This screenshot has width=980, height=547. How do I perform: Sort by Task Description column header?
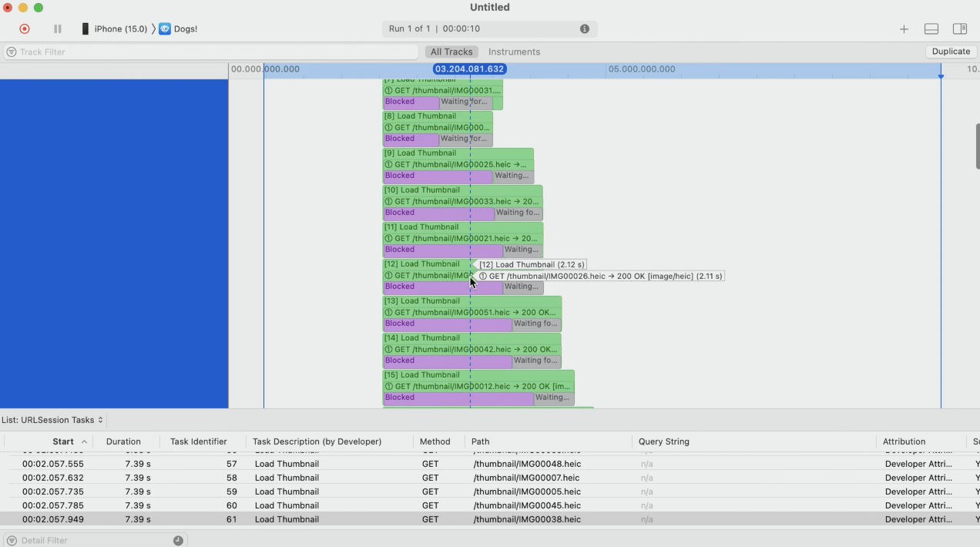click(317, 441)
